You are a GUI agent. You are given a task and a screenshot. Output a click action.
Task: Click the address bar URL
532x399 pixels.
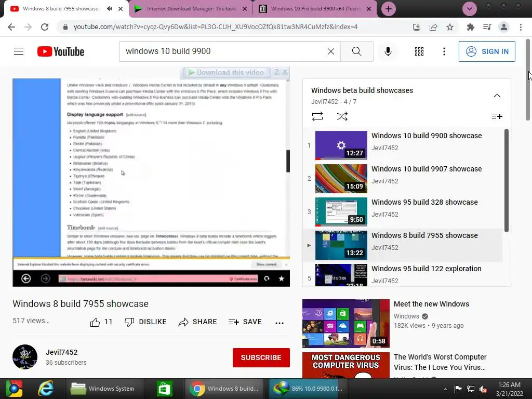pyautogui.click(x=216, y=27)
